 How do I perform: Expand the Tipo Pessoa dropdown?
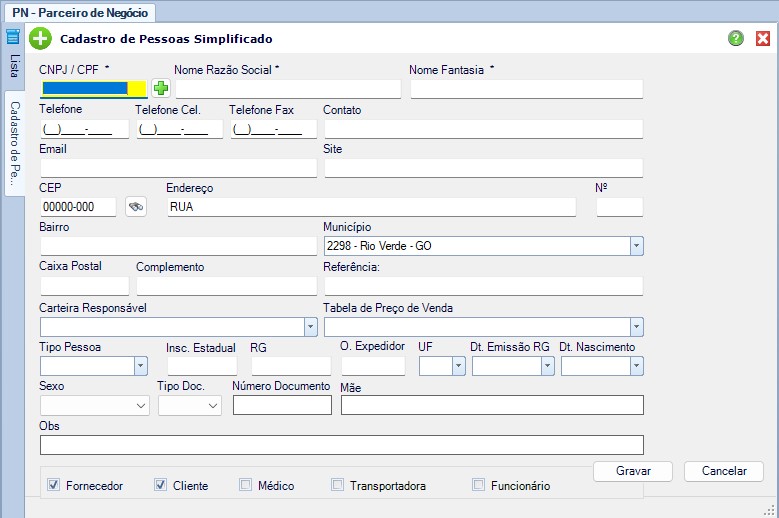(x=140, y=366)
